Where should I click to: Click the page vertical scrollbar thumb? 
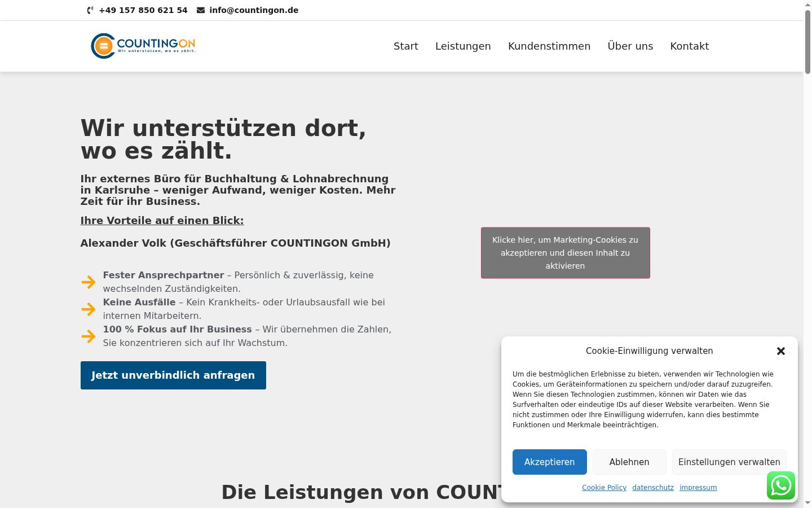pyautogui.click(x=807, y=41)
